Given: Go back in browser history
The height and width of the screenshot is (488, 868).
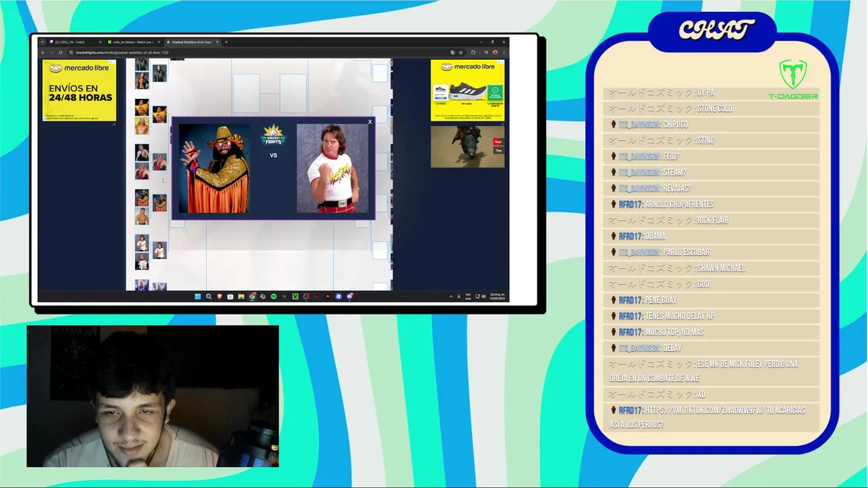Looking at the screenshot, I should (43, 52).
